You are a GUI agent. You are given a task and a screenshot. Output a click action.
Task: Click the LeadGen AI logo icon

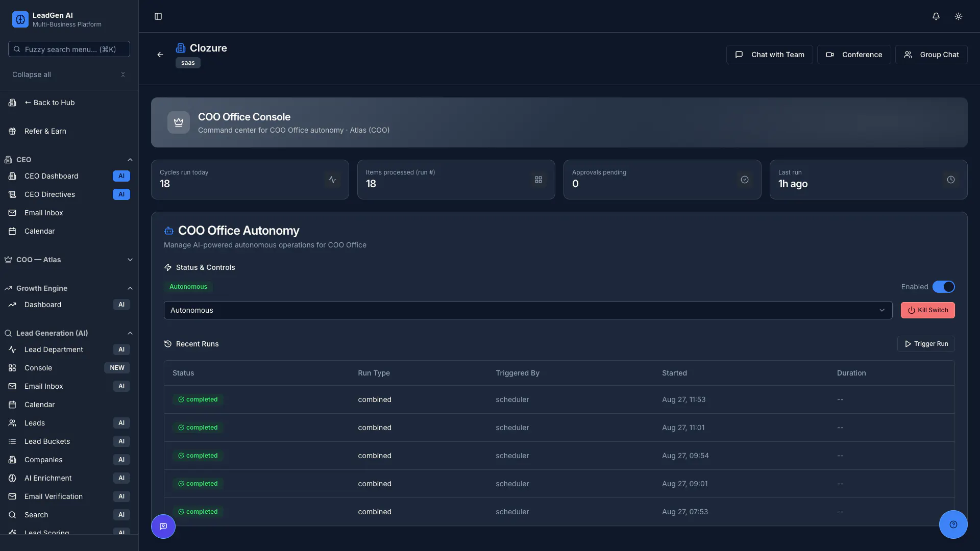(x=20, y=19)
